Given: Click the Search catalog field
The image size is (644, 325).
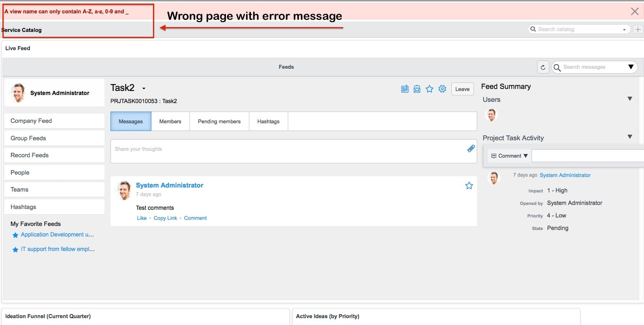Looking at the screenshot, I should [x=579, y=29].
